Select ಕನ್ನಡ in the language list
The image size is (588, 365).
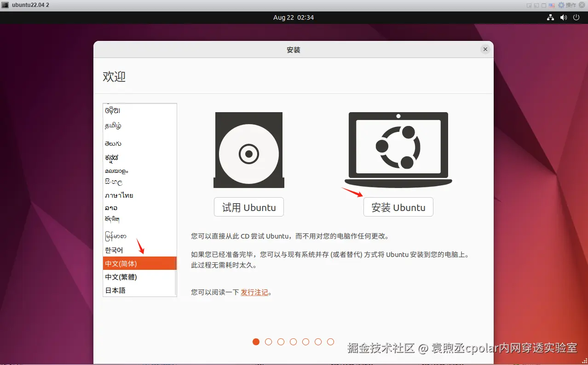point(140,158)
